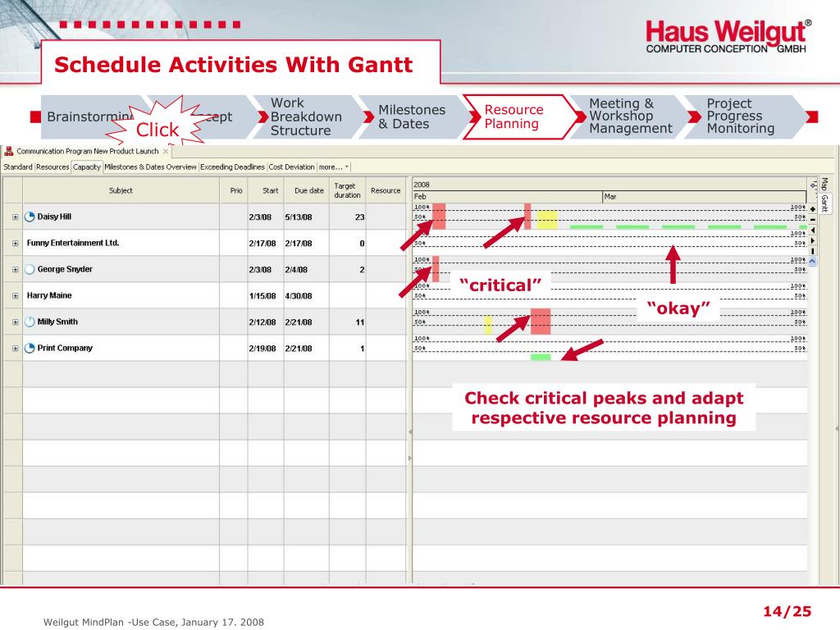Click Daisy Hill target duration 23
This screenshot has height=630, width=840.
click(x=359, y=217)
